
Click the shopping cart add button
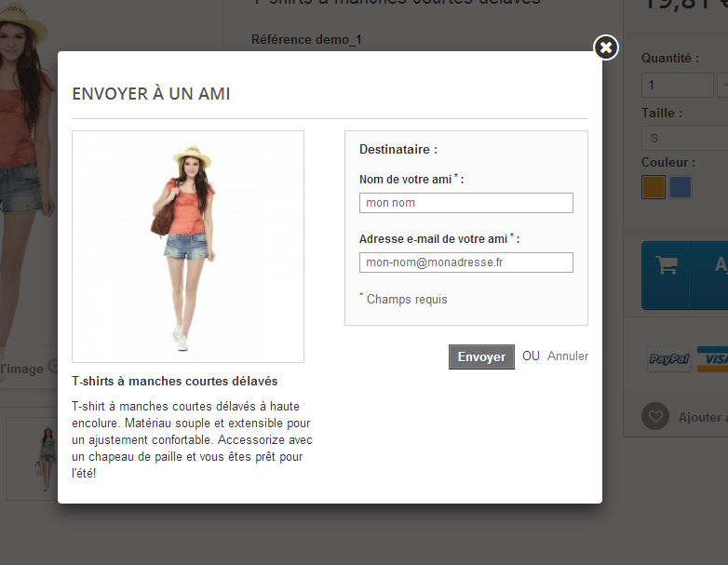684,275
